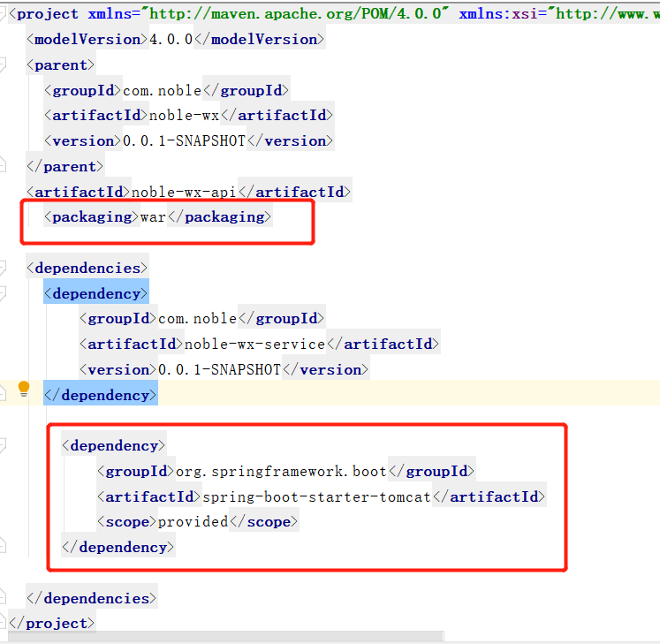
Task: Click the opening modelVersion tag
Action: pos(87,39)
